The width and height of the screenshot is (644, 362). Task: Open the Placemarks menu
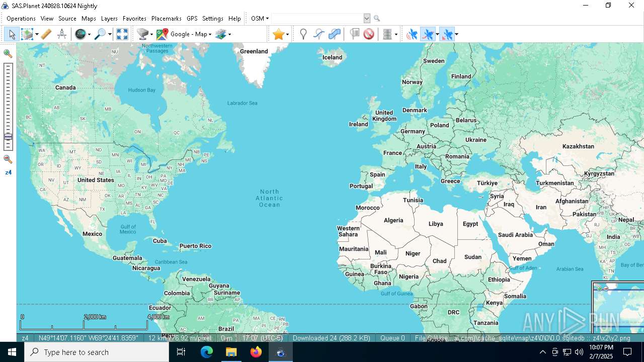[x=166, y=19]
